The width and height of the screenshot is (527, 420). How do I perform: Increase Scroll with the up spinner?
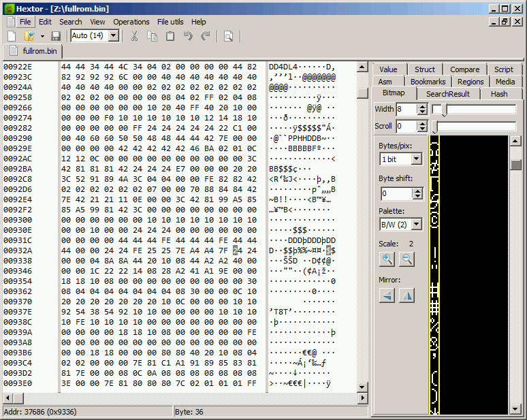(x=422, y=123)
